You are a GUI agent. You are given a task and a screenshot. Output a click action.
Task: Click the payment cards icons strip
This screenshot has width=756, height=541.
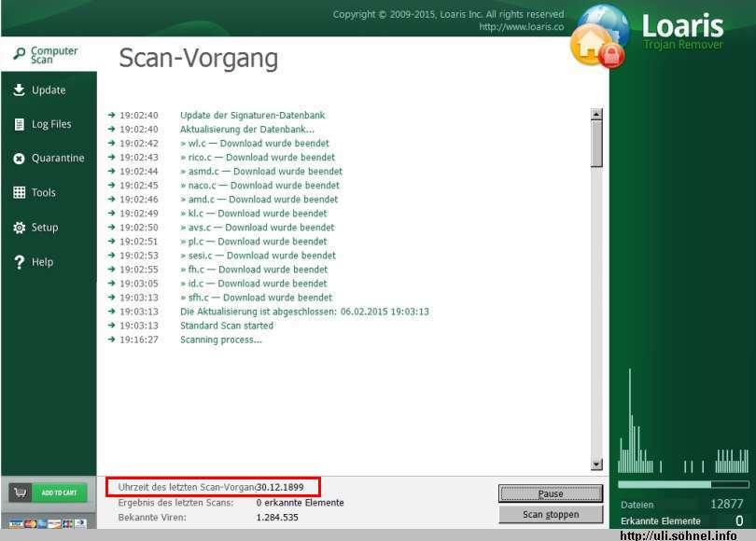pos(48,523)
